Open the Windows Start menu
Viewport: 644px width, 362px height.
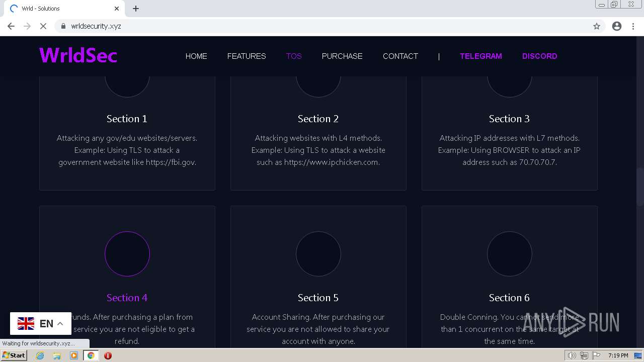point(14,355)
